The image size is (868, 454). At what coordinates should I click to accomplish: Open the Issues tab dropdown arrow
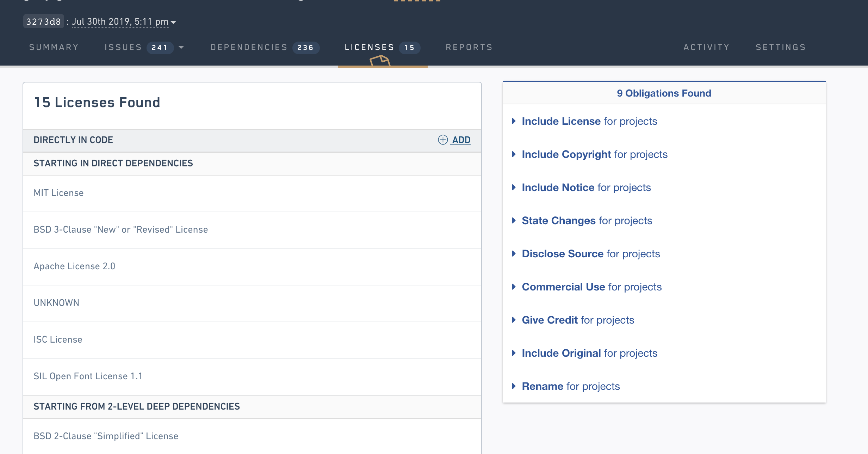(181, 48)
